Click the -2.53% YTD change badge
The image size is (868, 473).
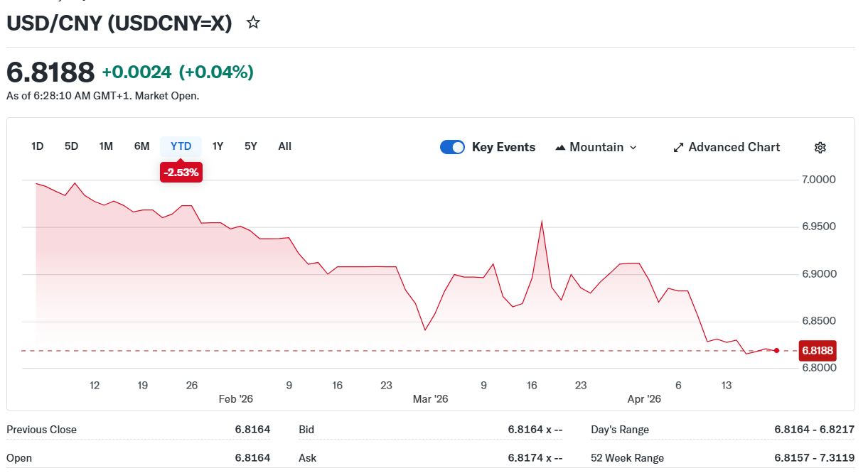(181, 172)
